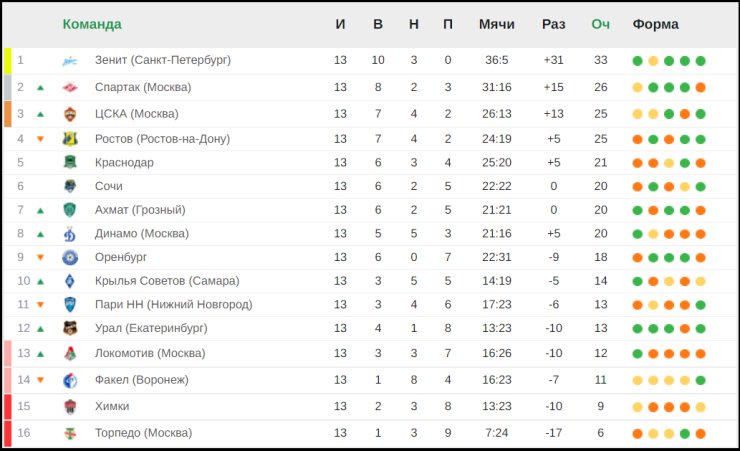Image resolution: width=740 pixels, height=451 pixels.
Task: Click the Spartak Moscow club logo
Action: 70,87
